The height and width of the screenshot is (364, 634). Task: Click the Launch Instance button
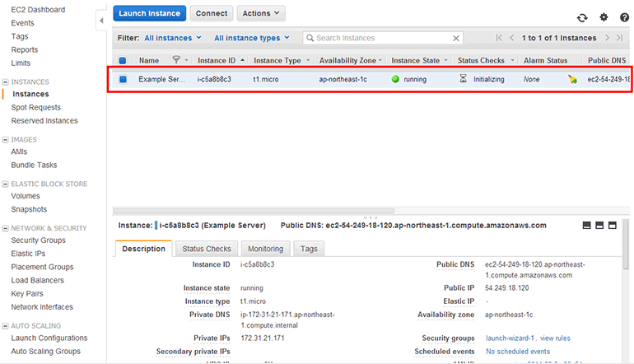point(150,13)
